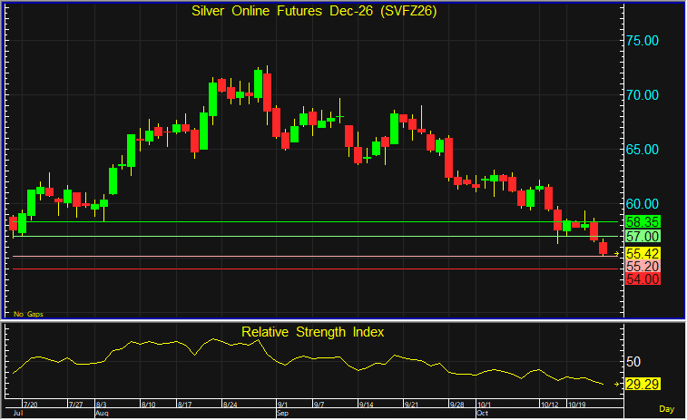The width and height of the screenshot is (687, 420).
Task: Select the 65.00 price axis label
Action: [642, 149]
